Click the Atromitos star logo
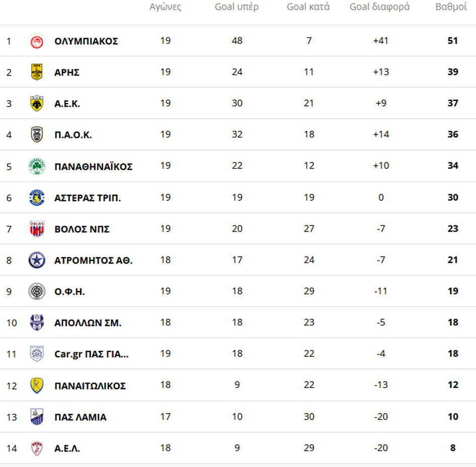The width and height of the screenshot is (476, 467). pyautogui.click(x=37, y=260)
